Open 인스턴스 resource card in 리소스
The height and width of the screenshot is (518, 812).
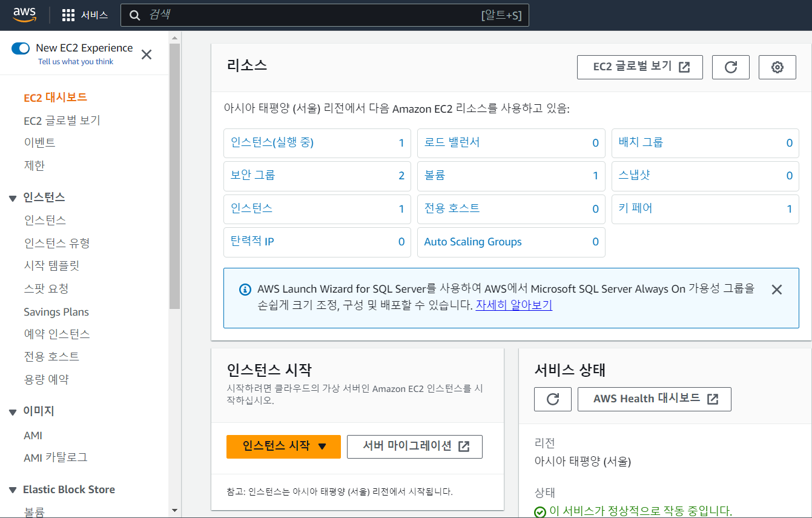coord(317,209)
